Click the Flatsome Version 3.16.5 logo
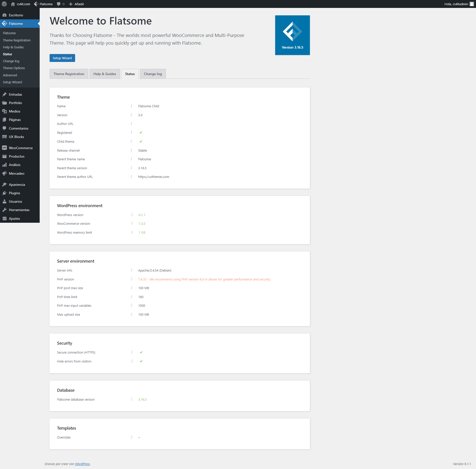Screen dimensions: 476x469 (292, 35)
